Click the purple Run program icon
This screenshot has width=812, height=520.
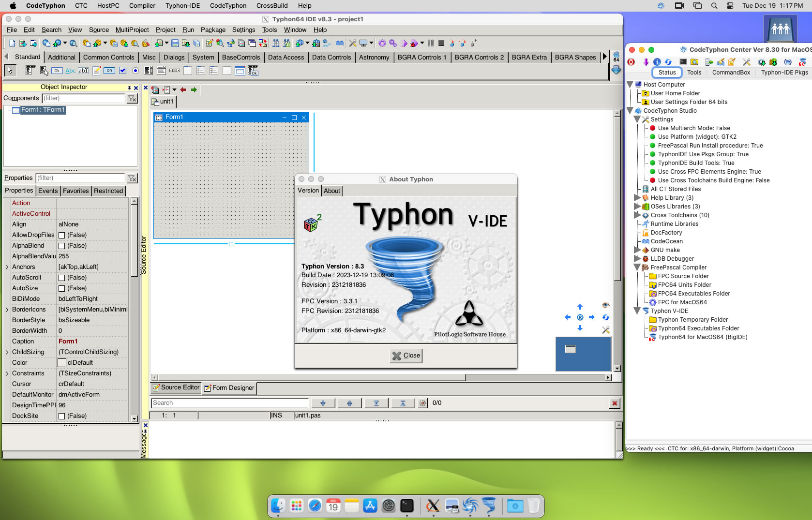tap(404, 44)
